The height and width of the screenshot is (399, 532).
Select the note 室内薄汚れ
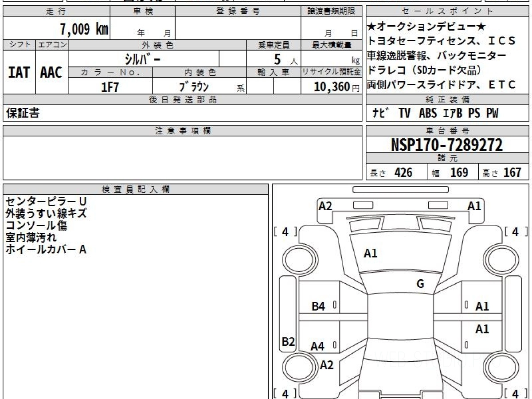(x=31, y=237)
